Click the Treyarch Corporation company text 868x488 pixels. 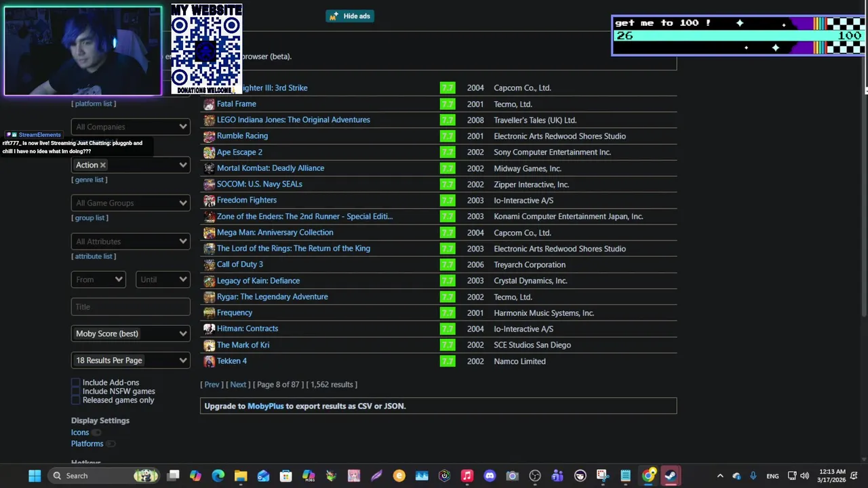pyautogui.click(x=530, y=265)
